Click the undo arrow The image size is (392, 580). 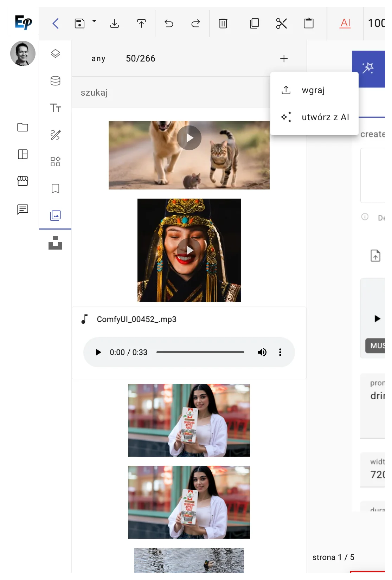tap(169, 24)
